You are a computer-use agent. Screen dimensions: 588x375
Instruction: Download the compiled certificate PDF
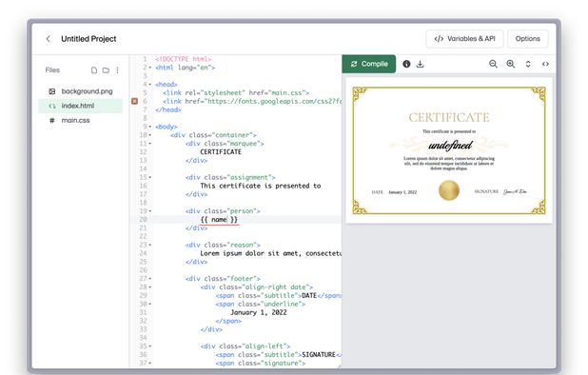pos(420,64)
